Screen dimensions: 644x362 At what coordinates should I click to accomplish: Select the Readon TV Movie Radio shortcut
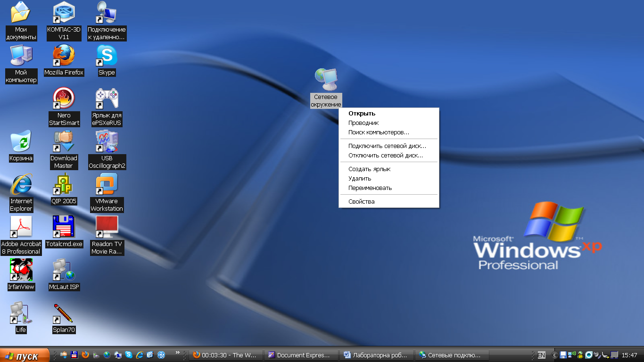point(107,236)
